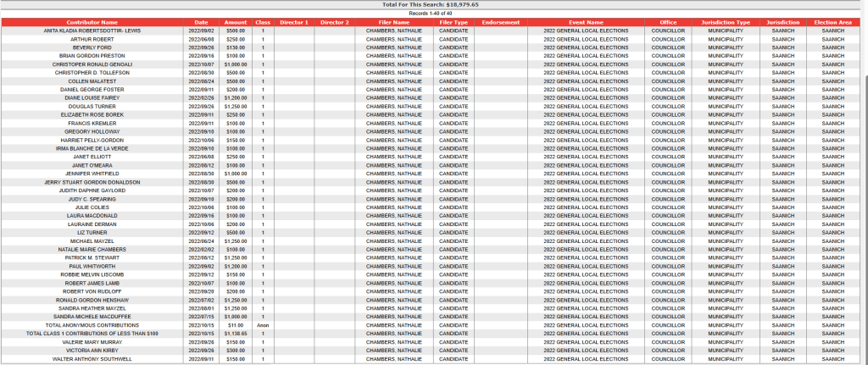Click the Anon class cell
This screenshot has width=868, height=365.
tap(263, 325)
